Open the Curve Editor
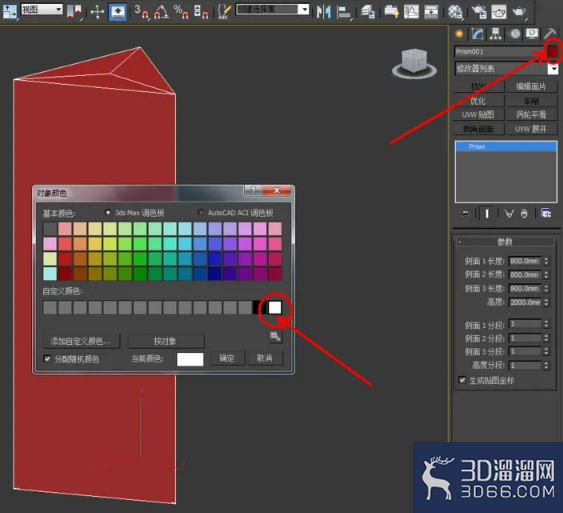 411,11
